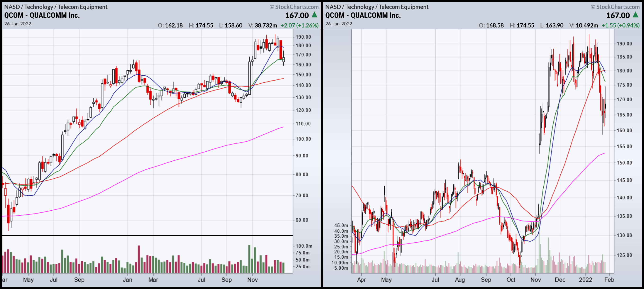The width and height of the screenshot is (644, 289).
Task: Click the 100.0m volume label on left chart
Action: 304,246
